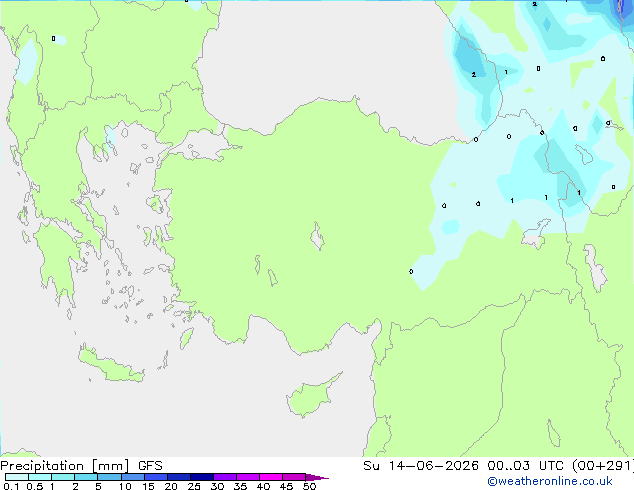Select the 25–30 mm dark navy legend swatch
This screenshot has height=490, width=634.
(202, 477)
